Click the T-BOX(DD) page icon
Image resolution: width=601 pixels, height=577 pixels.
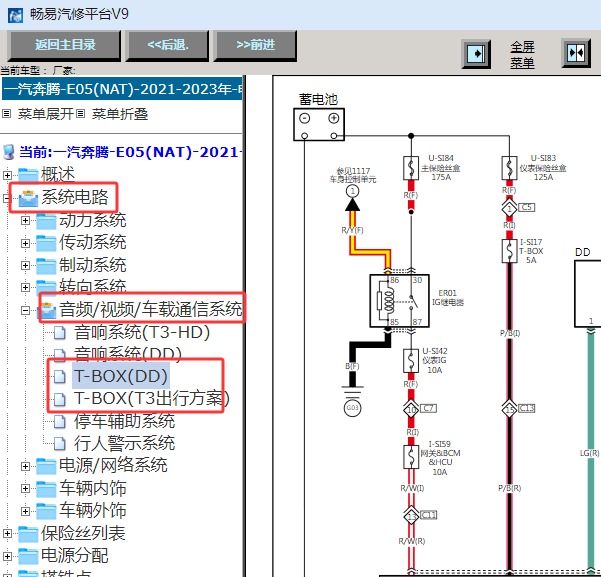59,376
